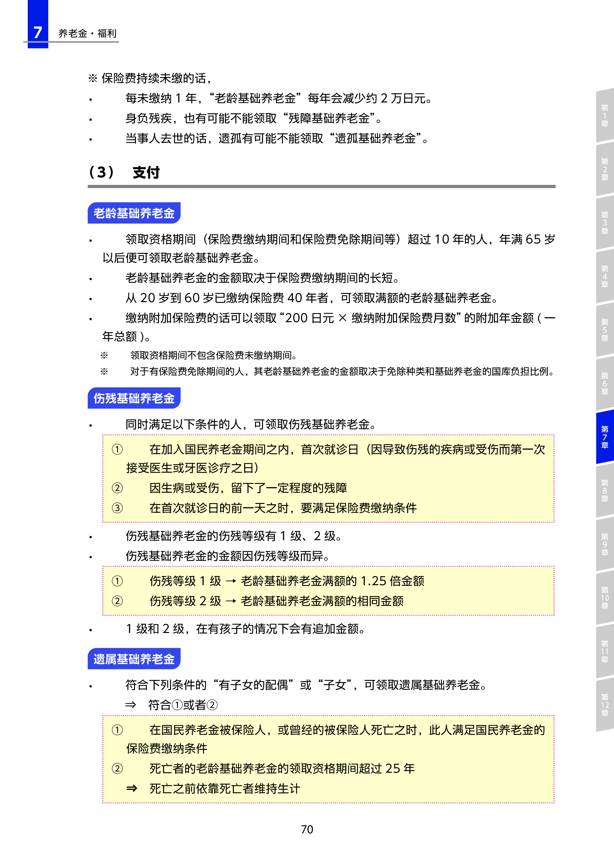Click the highlighted 第7章 tab
614x868 pixels.
pyautogui.click(x=605, y=437)
